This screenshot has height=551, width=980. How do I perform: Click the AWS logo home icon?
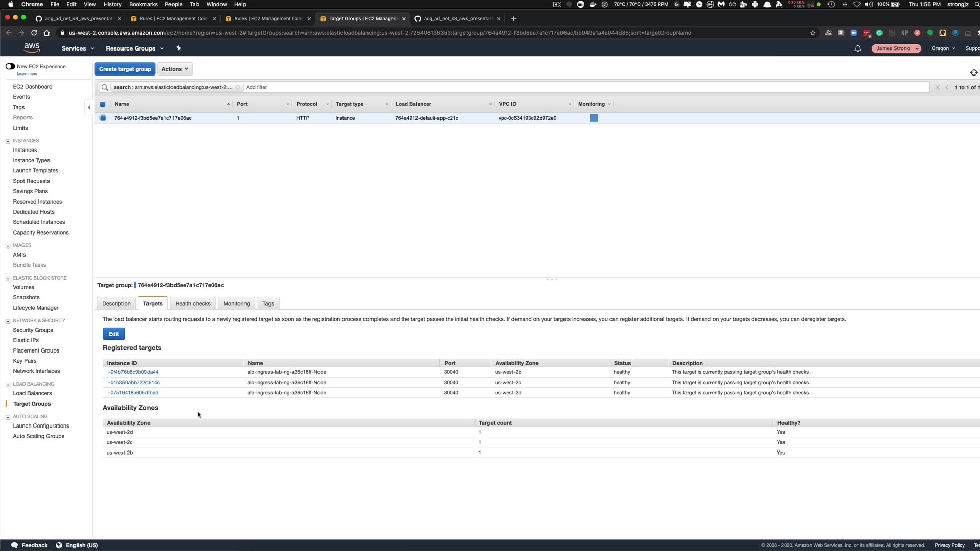point(32,48)
